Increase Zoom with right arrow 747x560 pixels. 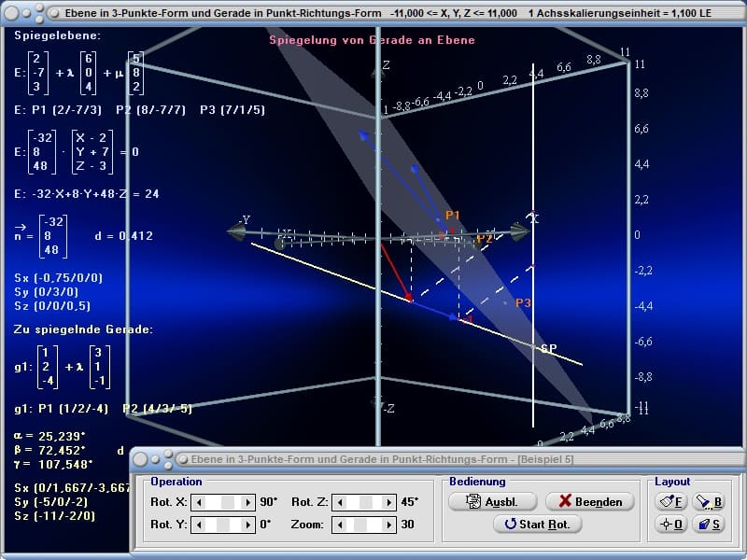click(x=388, y=525)
